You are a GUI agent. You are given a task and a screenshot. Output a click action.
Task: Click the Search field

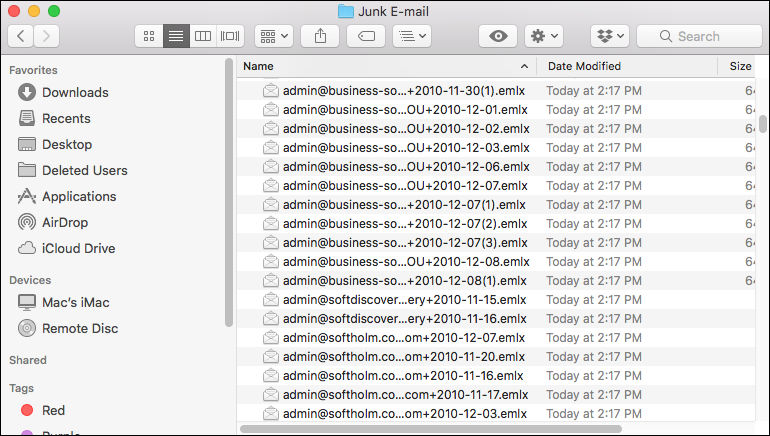(x=698, y=36)
